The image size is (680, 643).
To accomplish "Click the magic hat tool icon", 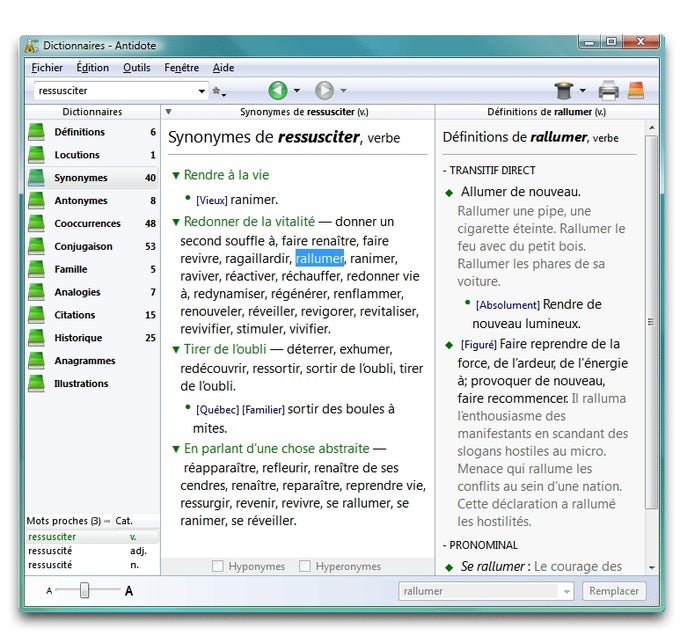I will (x=564, y=91).
